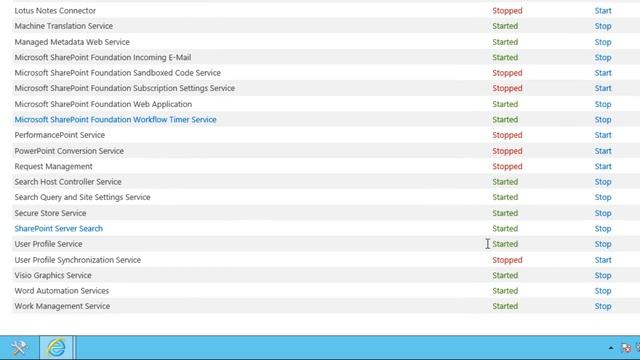Start the PerformancePoint Service

point(603,135)
